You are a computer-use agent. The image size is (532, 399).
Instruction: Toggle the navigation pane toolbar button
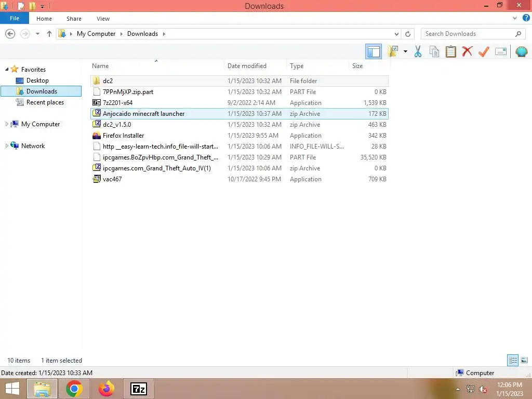(x=373, y=51)
